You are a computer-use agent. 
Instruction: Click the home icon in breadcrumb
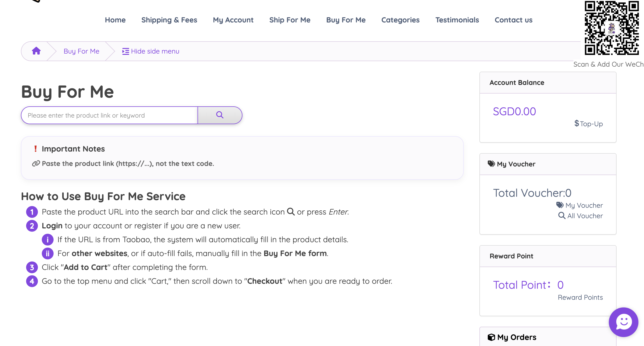coord(36,51)
